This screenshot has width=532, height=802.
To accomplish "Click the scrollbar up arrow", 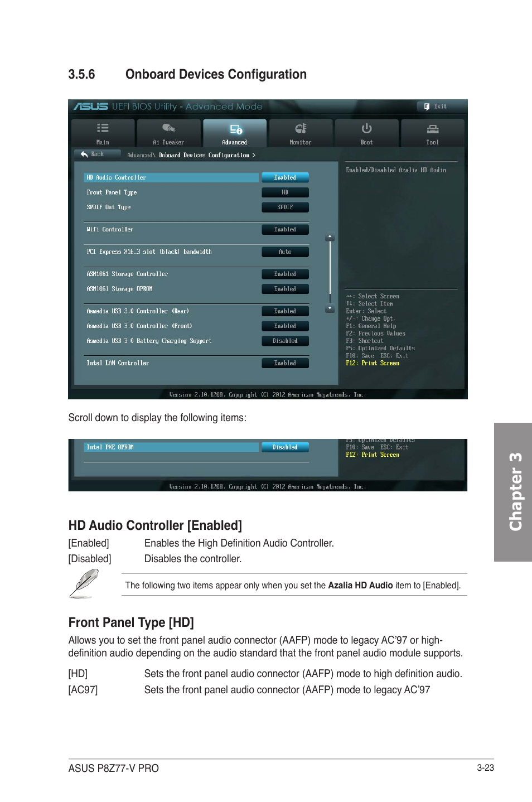I will pyautogui.click(x=330, y=237).
